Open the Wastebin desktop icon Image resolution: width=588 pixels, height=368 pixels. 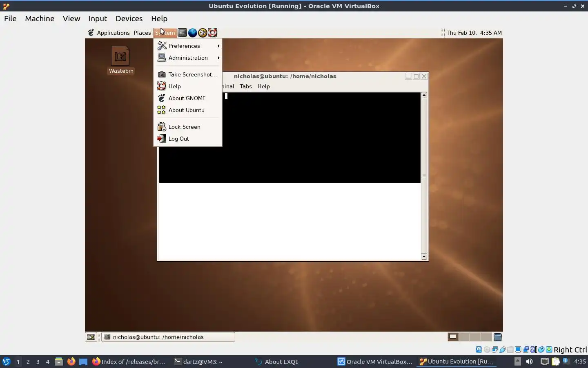pos(120,61)
